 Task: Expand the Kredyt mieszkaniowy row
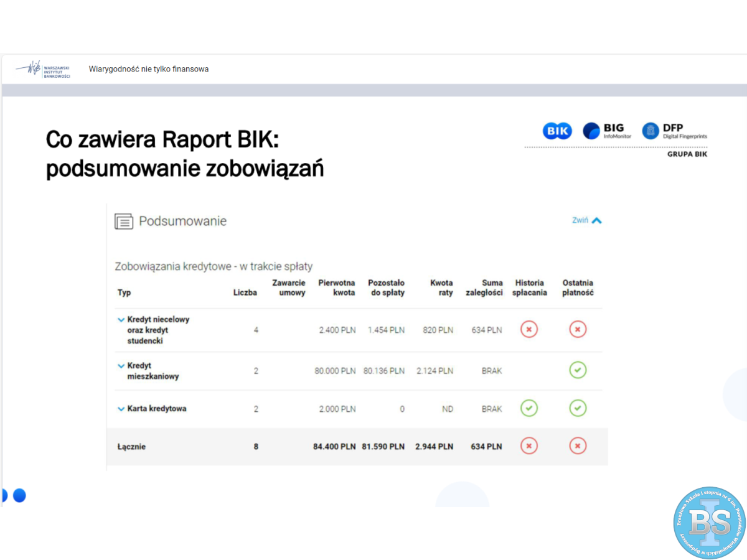(x=121, y=366)
